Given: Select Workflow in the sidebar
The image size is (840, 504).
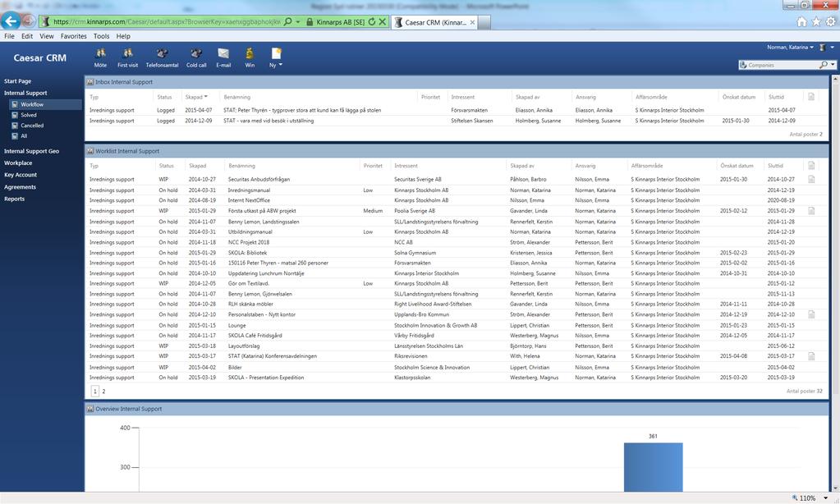Looking at the screenshot, I should pos(32,104).
